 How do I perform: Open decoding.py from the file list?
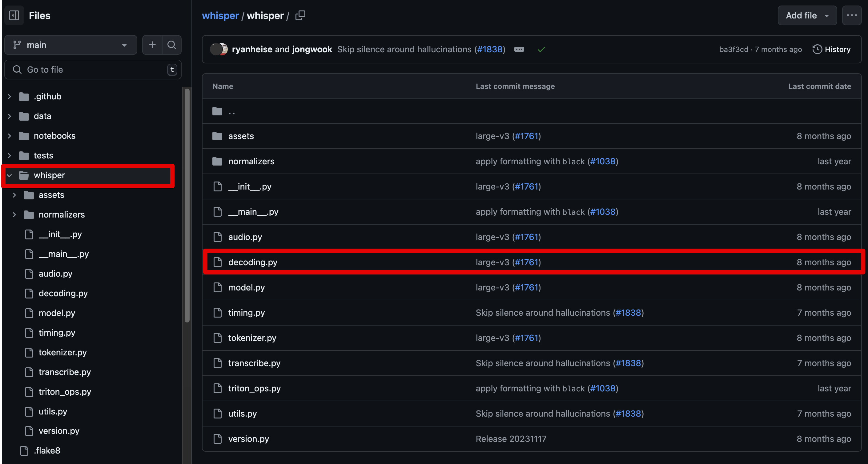coord(252,262)
